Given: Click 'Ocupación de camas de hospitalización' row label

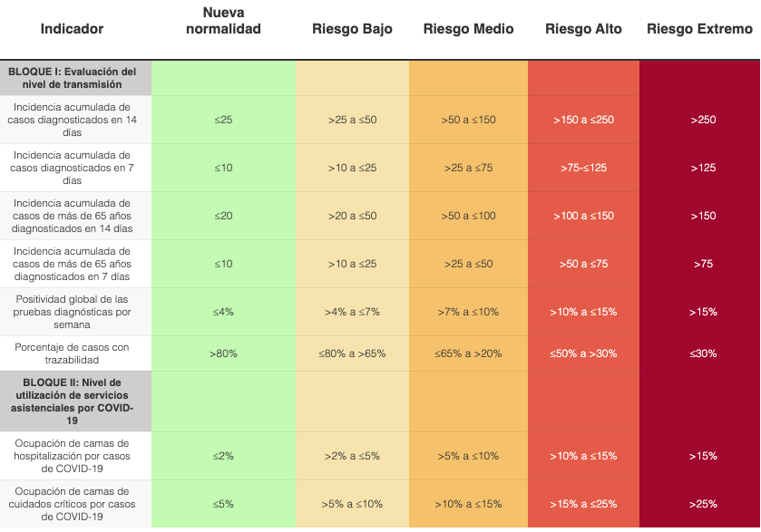Looking at the screenshot, I should coord(73,456).
